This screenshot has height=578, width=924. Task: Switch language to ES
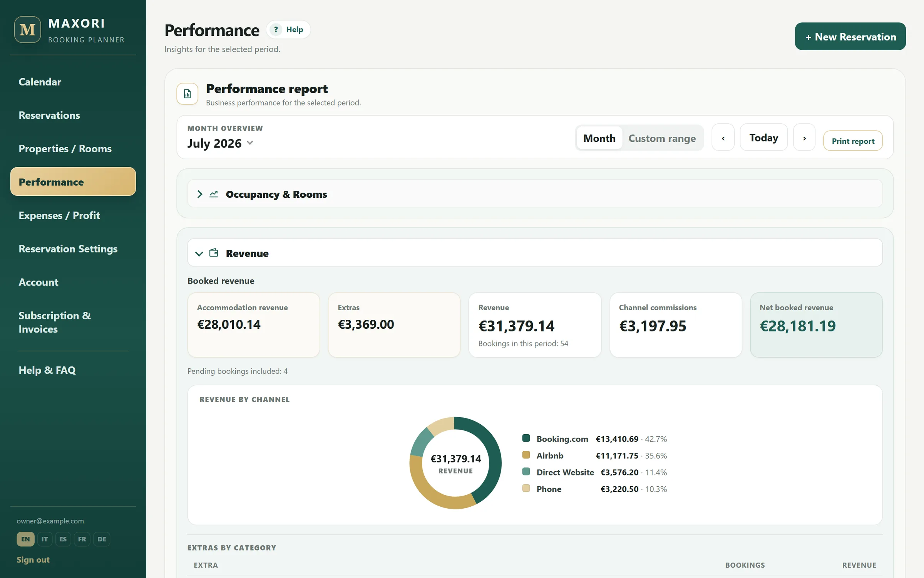(63, 539)
